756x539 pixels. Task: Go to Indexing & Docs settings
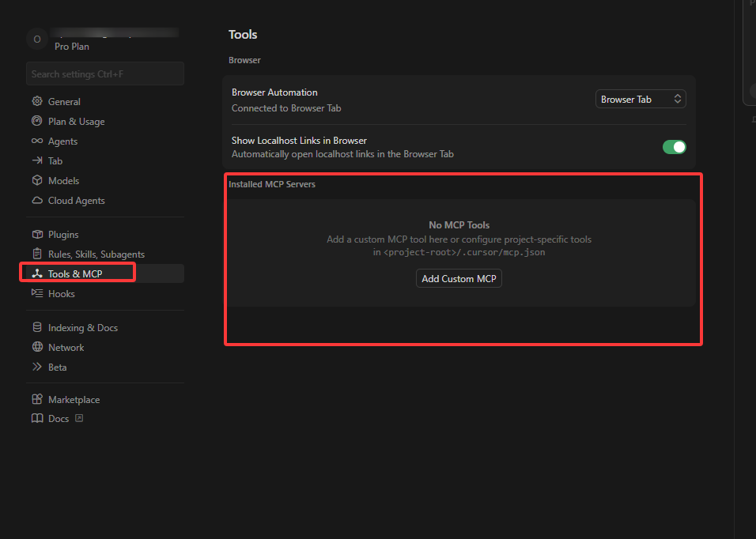105,327
